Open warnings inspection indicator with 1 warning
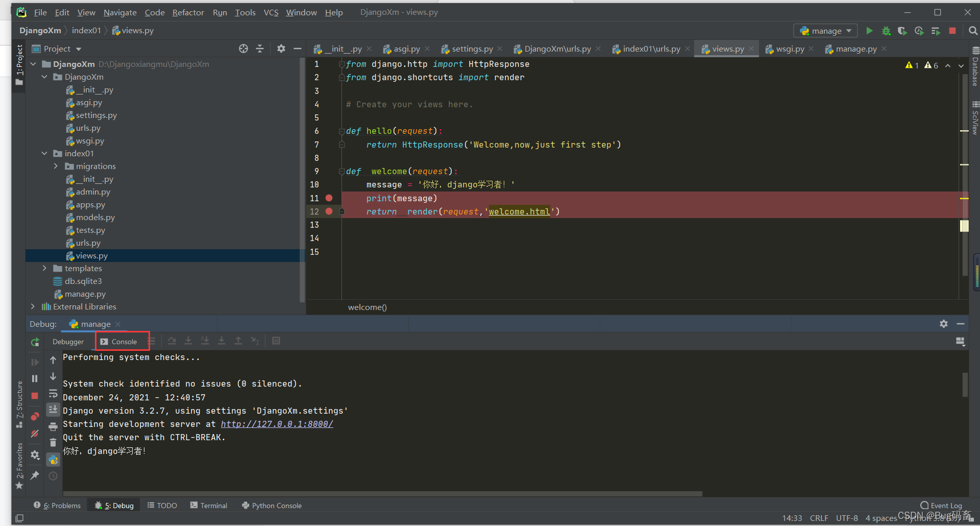This screenshot has width=980, height=526. tap(912, 65)
